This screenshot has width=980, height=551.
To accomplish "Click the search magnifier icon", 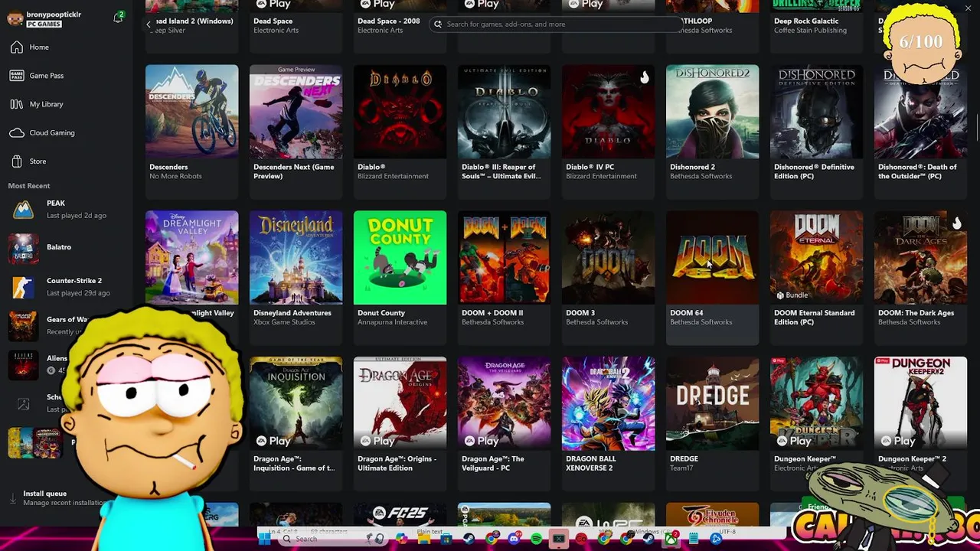I will [438, 24].
